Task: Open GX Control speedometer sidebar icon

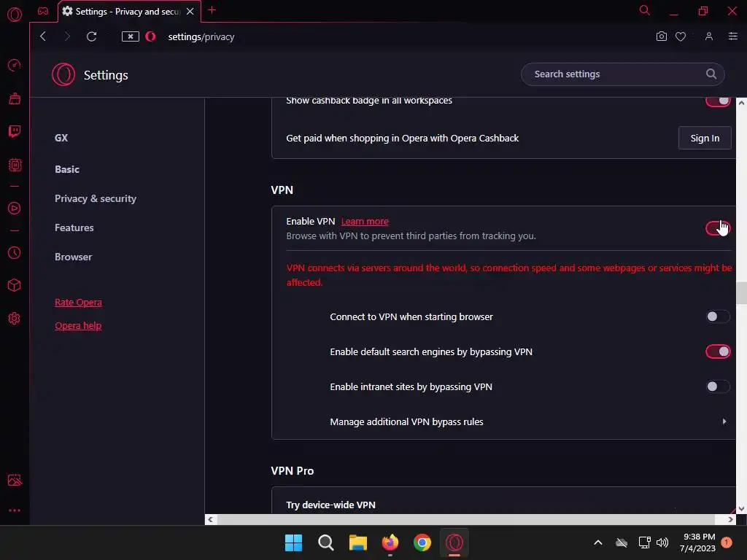Action: point(15,65)
